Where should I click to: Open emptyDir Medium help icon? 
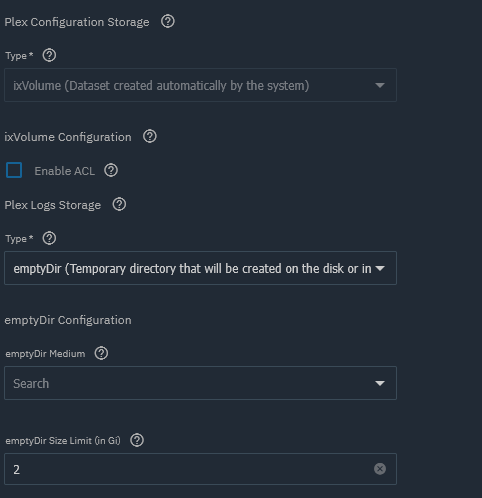101,353
